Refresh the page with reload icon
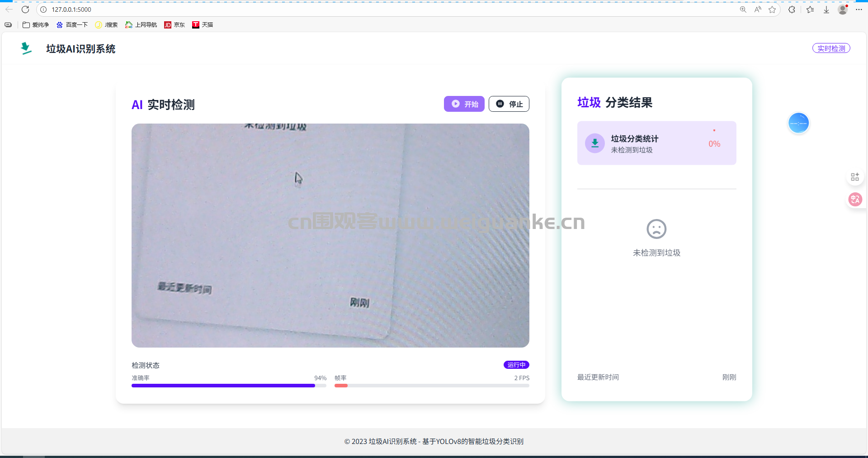 pos(25,10)
